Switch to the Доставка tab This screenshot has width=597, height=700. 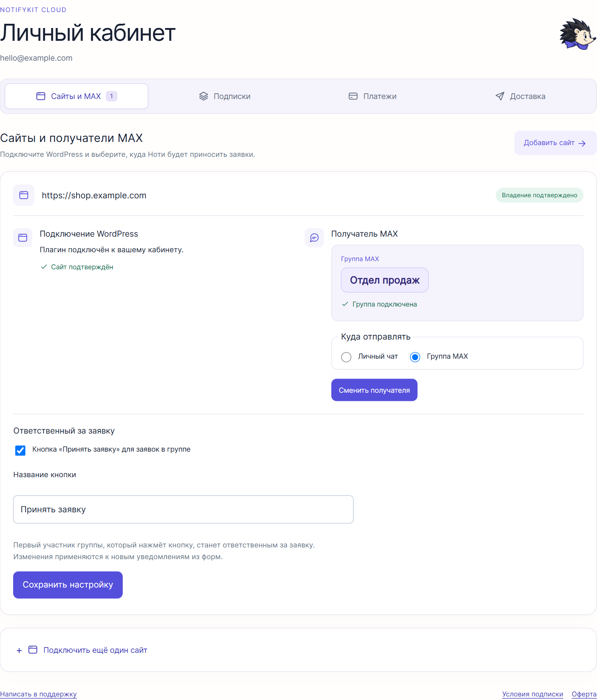tap(520, 96)
